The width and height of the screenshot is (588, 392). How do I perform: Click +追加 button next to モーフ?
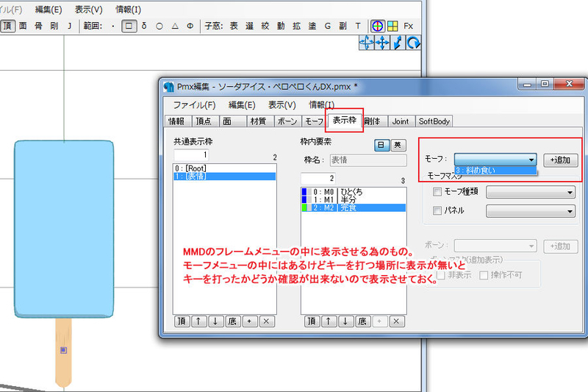point(561,160)
